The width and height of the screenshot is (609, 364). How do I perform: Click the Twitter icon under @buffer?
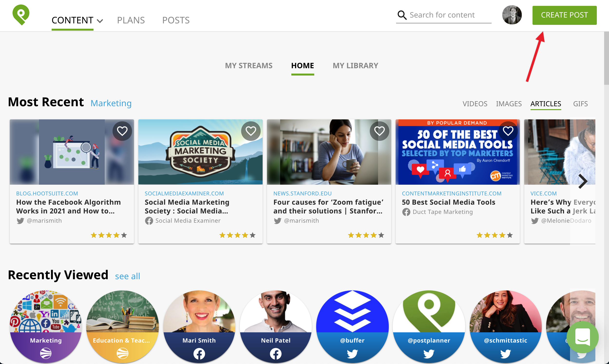pyautogui.click(x=352, y=354)
